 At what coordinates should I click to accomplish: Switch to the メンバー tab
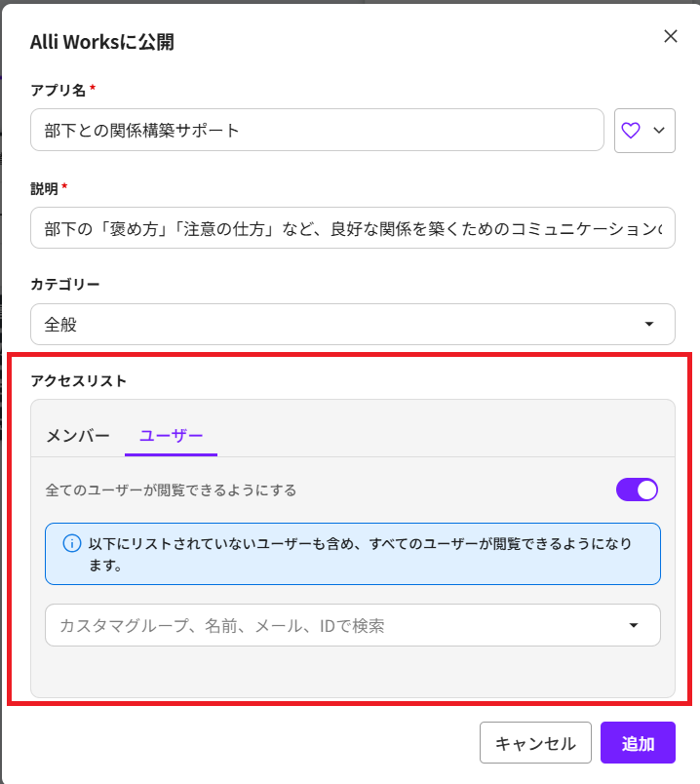78,436
